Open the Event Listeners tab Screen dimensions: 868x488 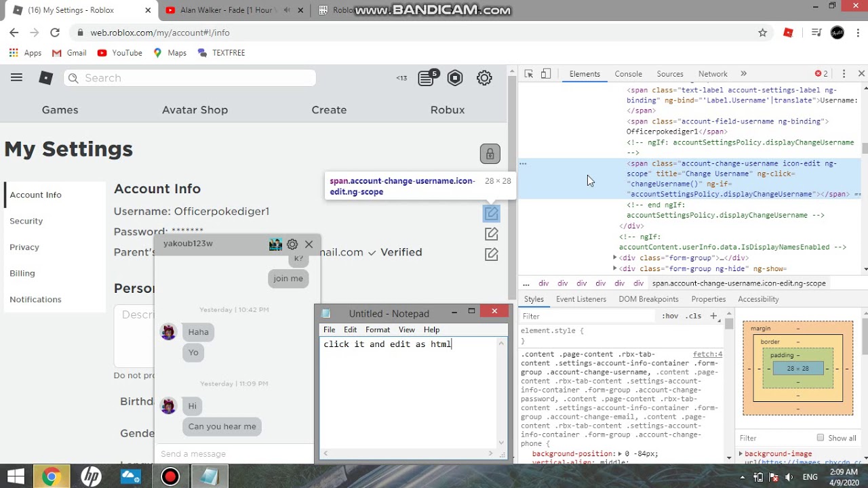(x=581, y=299)
